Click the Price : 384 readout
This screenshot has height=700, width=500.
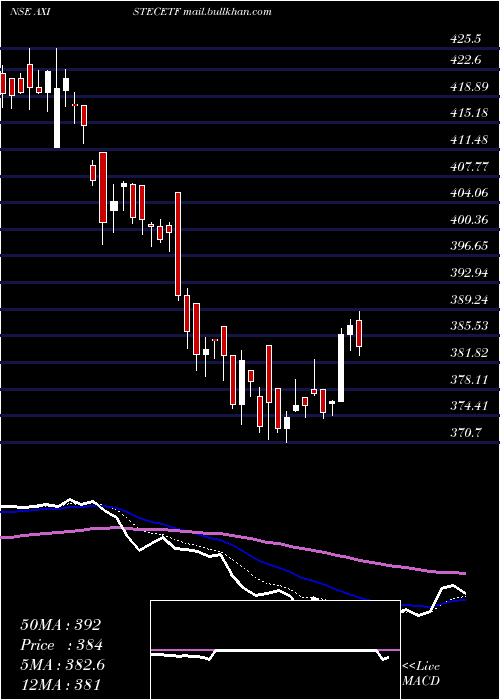(x=62, y=645)
